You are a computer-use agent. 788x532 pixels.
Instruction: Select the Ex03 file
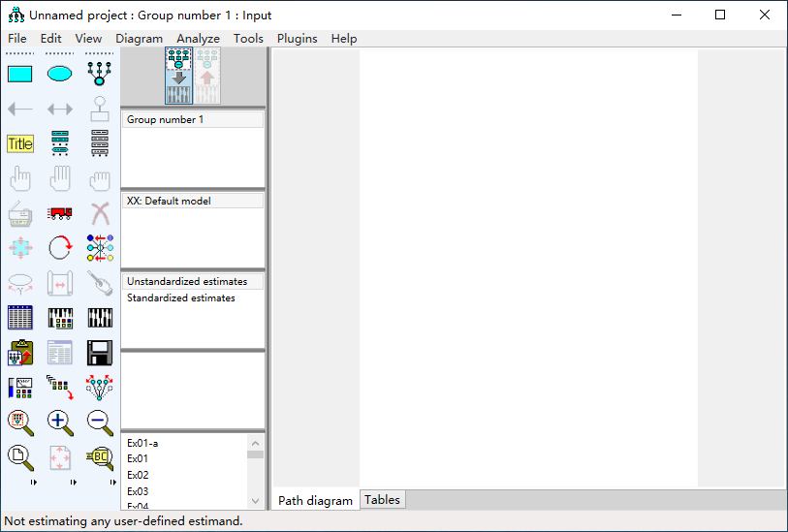click(x=138, y=491)
